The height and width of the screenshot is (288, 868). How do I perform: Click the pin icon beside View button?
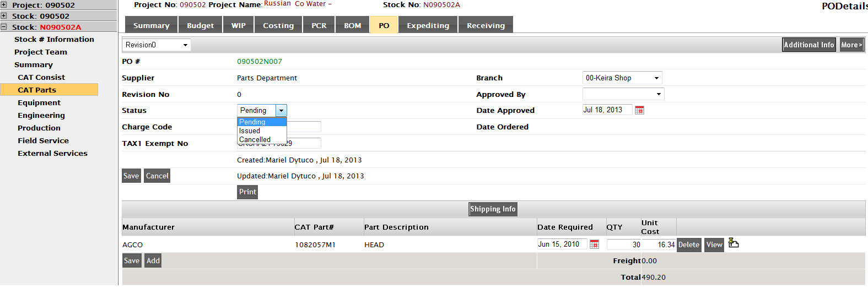pos(734,243)
